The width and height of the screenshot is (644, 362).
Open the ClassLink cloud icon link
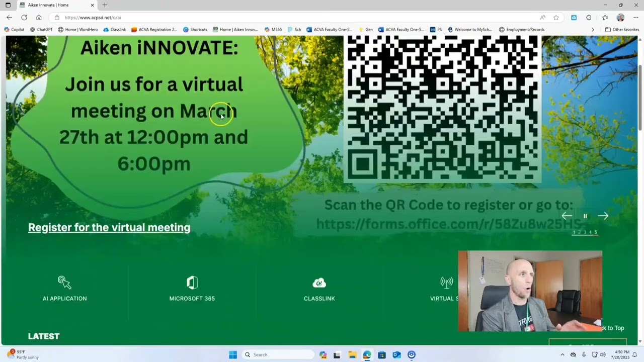click(319, 283)
